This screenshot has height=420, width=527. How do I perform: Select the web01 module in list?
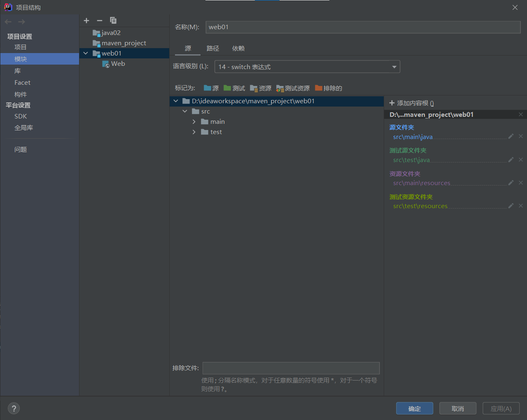(124, 53)
